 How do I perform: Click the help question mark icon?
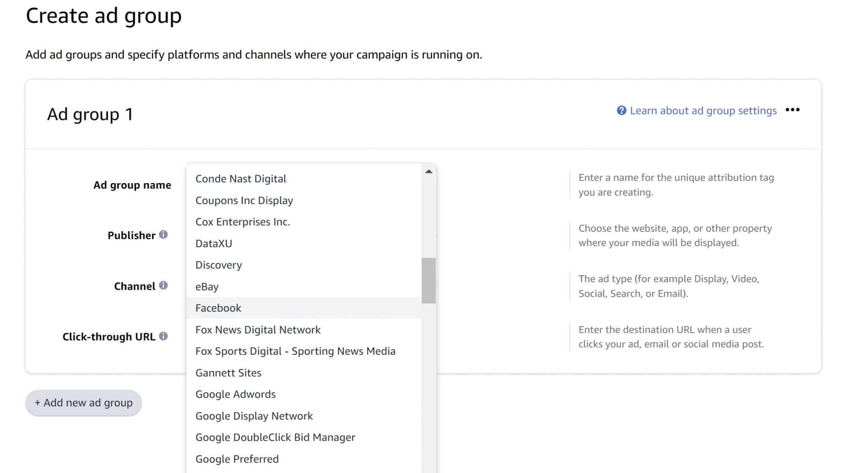click(621, 111)
